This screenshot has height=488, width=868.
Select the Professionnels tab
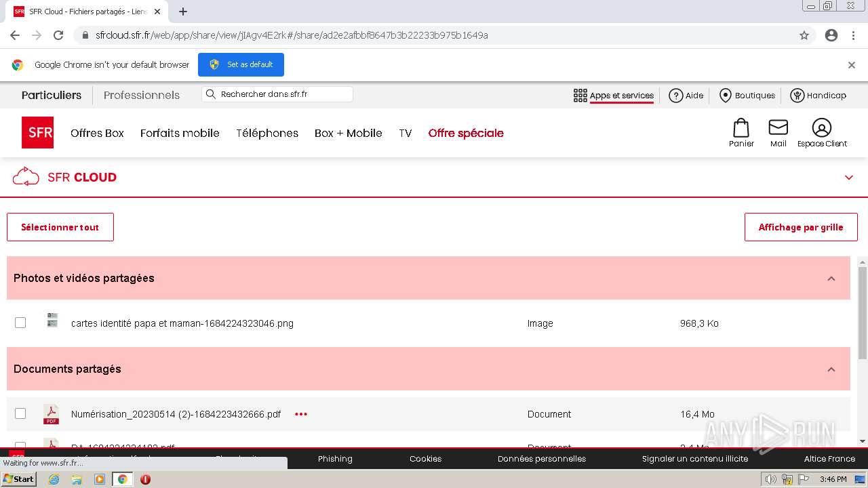pos(142,96)
